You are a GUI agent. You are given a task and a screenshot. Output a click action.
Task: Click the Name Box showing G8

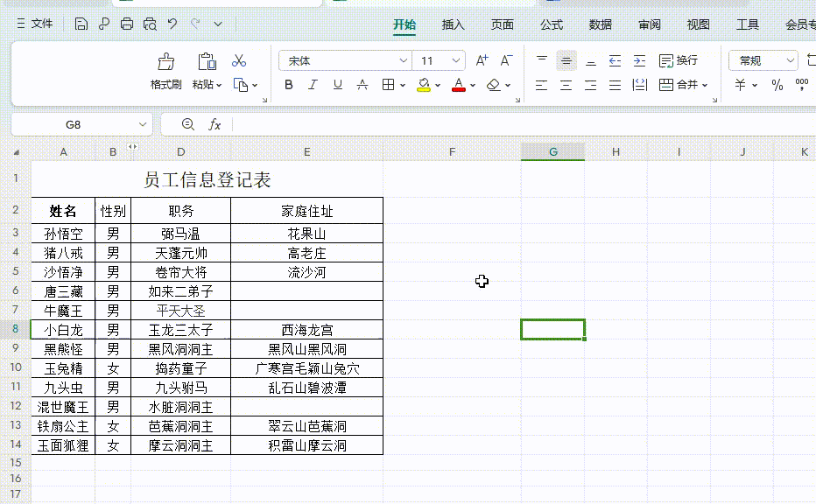pos(74,124)
